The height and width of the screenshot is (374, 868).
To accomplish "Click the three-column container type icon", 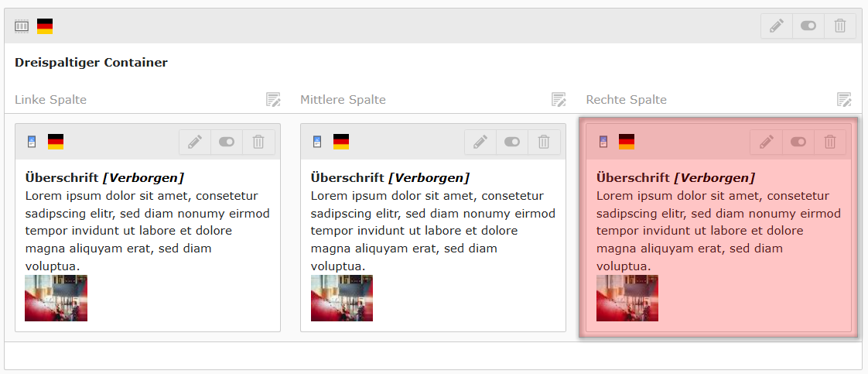I will pyautogui.click(x=22, y=26).
